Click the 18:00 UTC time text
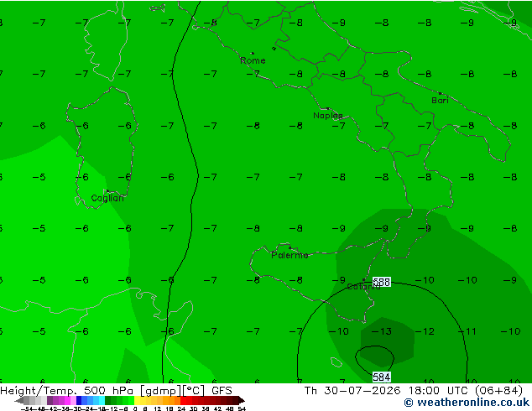Viewport: 532px width, 411px height. click(440, 391)
